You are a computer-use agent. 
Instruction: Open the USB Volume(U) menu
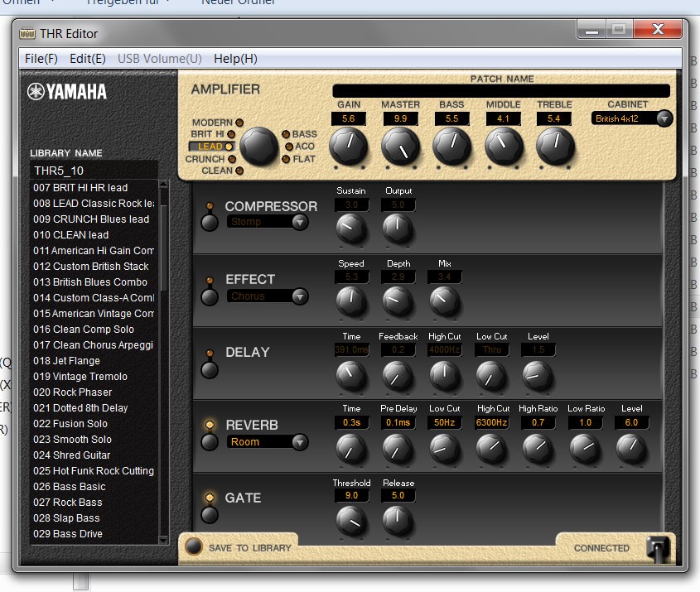(x=159, y=59)
